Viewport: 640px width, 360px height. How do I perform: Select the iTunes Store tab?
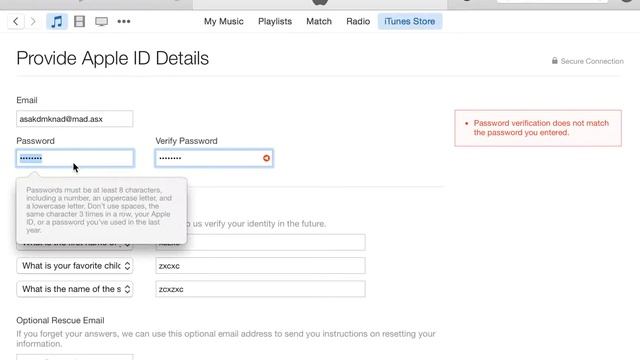(409, 21)
